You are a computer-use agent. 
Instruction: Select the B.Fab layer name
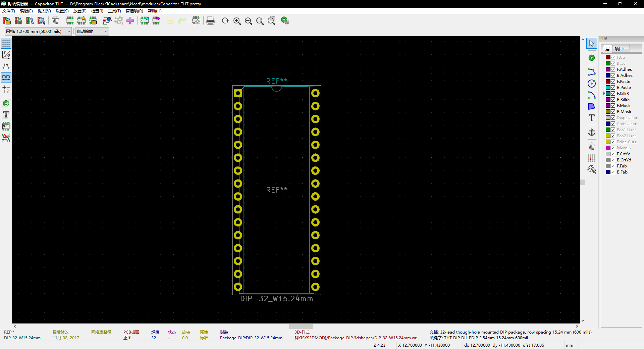(x=622, y=172)
